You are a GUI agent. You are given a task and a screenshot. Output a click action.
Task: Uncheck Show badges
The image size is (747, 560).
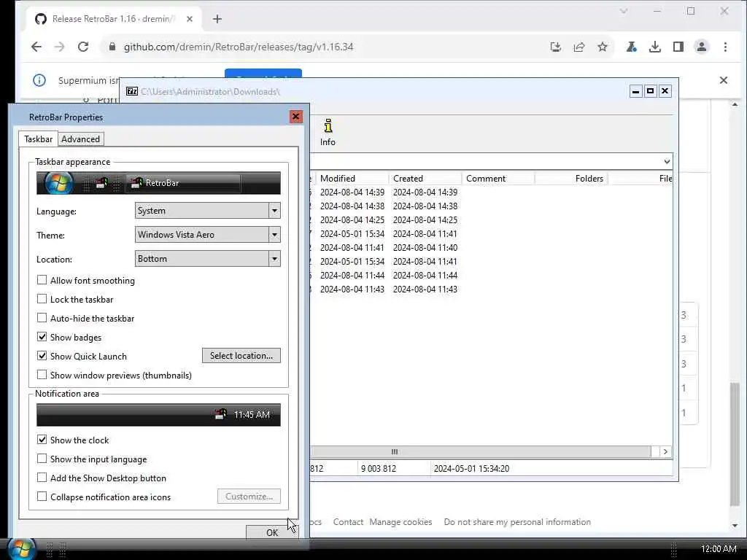click(42, 337)
